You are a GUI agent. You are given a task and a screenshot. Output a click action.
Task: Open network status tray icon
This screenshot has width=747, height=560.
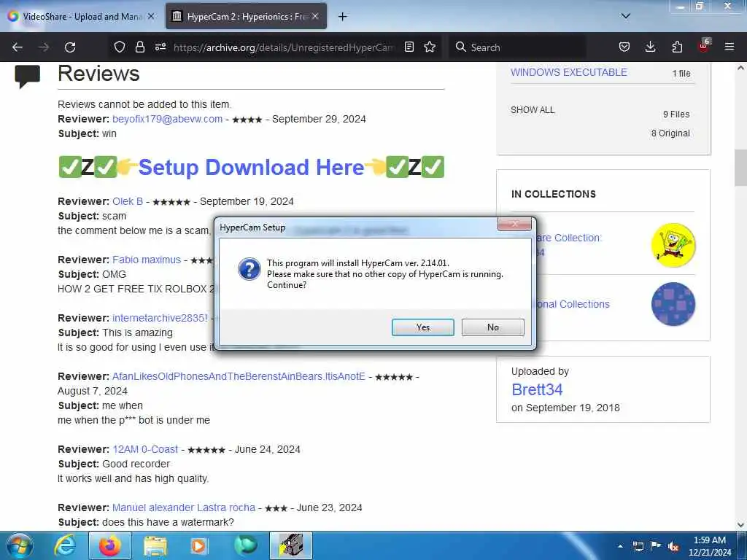pyautogui.click(x=638, y=546)
